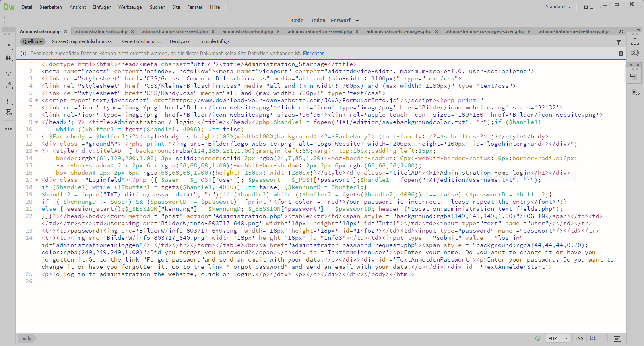Collapse code fold at line 6
Screen dimensions: 644x346
(x=37, y=101)
